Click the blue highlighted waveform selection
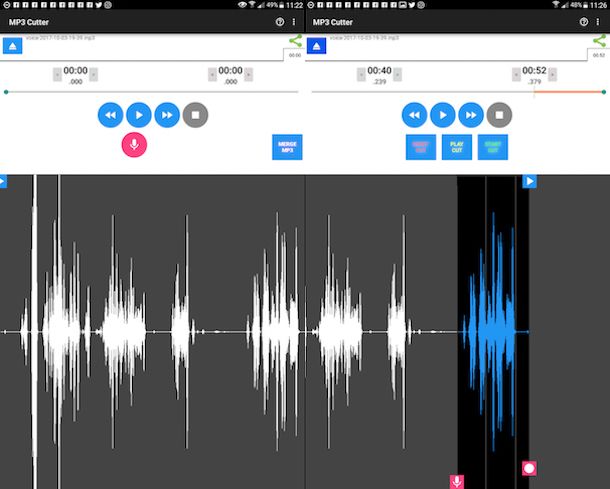This screenshot has height=489, width=610. click(492, 331)
